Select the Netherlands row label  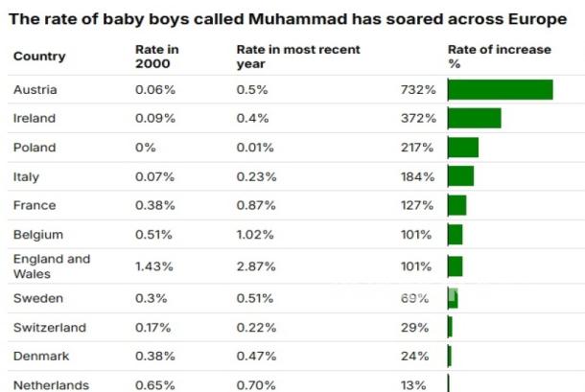51,385
